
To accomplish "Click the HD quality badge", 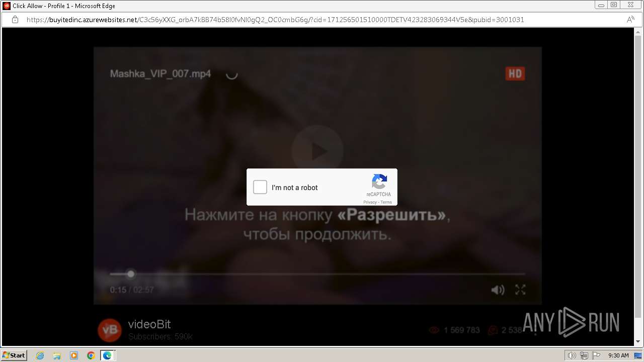I will click(x=515, y=74).
